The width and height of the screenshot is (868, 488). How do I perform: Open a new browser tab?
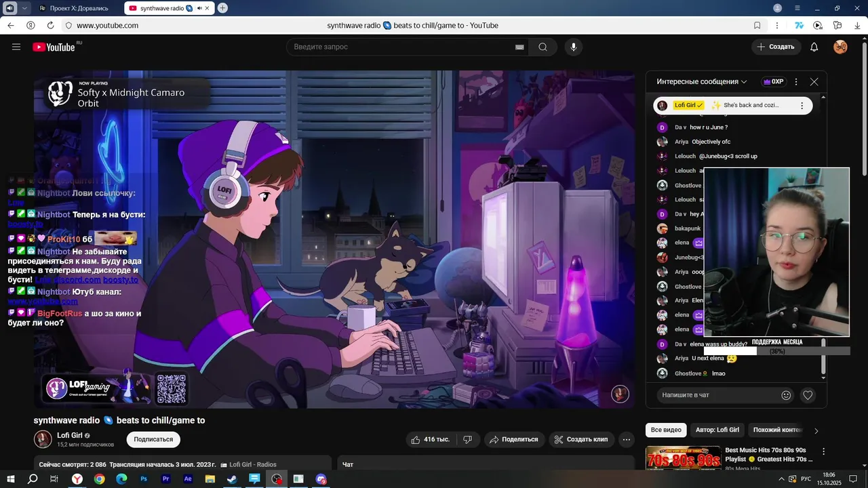pos(222,8)
